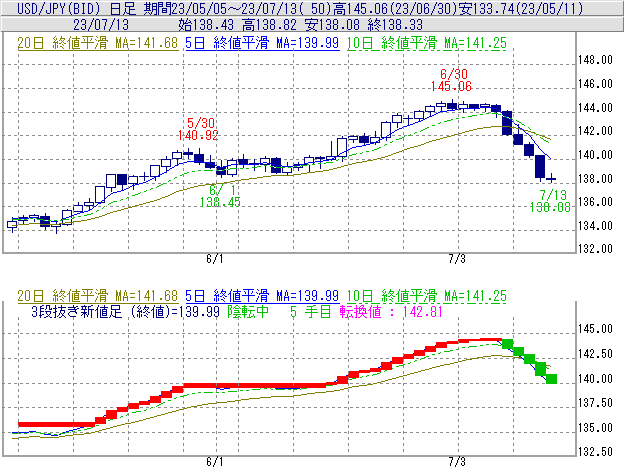Click the 135.00 label on lower axis

[x=595, y=428]
